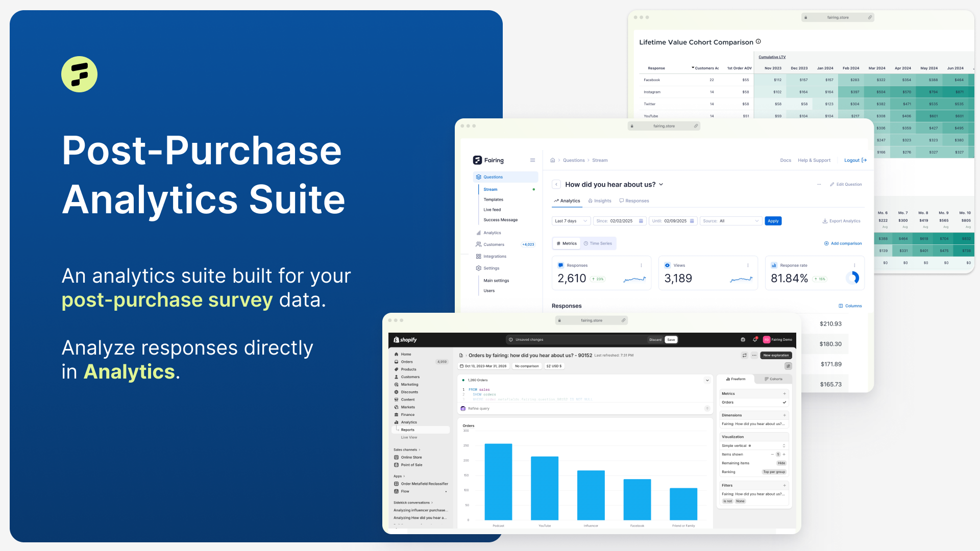The width and height of the screenshot is (980, 551).
Task: Add a filter with the Filters plus icon
Action: pos(785,485)
